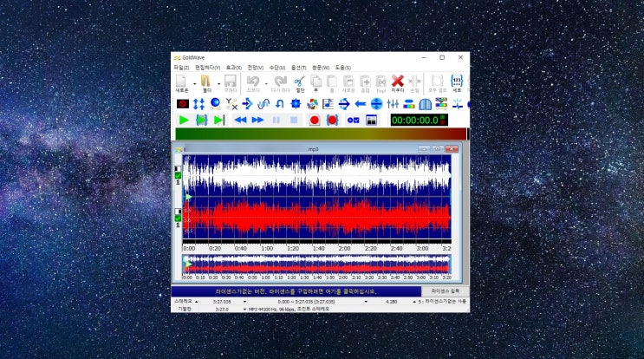This screenshot has width=644, height=359.
Task: Undo using the curved back arrow icon
Action: pos(253,83)
